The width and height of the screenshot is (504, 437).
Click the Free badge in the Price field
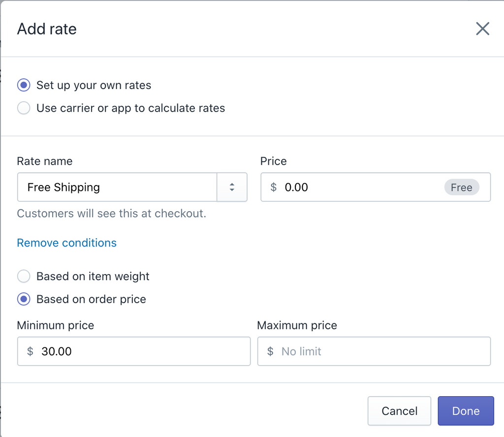[x=462, y=187]
